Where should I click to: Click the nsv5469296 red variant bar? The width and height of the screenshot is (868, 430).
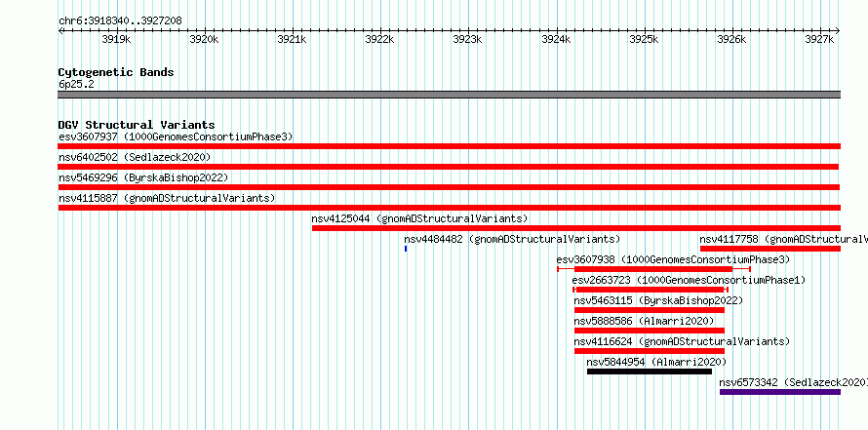click(449, 187)
